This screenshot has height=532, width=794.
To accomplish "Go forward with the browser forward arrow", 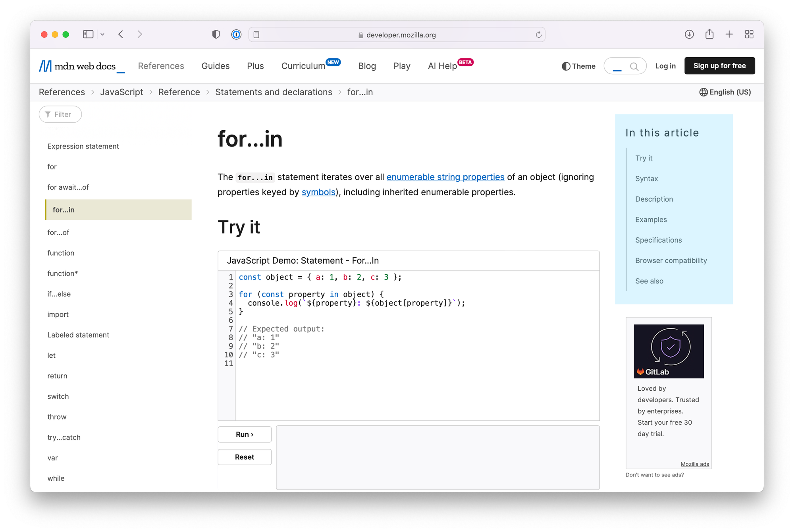I will (x=139, y=35).
